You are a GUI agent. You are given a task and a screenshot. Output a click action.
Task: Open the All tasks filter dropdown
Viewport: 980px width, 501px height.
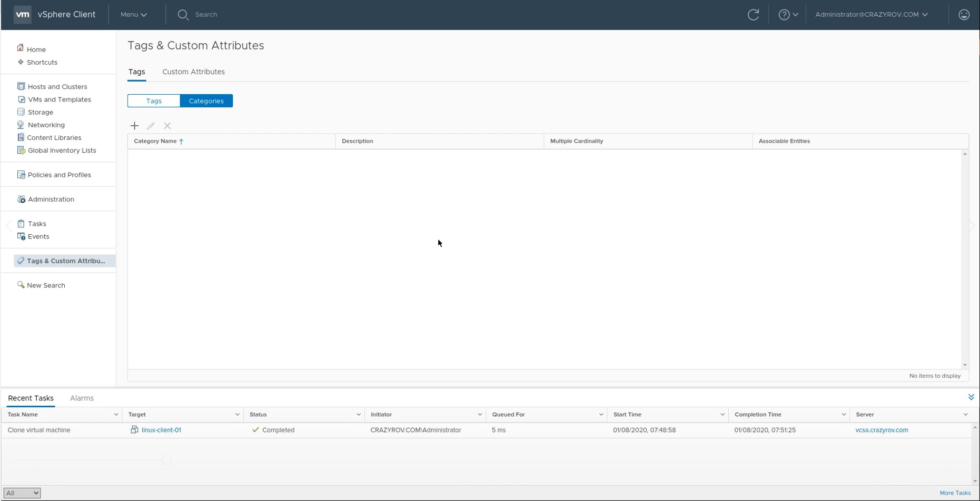click(x=22, y=493)
